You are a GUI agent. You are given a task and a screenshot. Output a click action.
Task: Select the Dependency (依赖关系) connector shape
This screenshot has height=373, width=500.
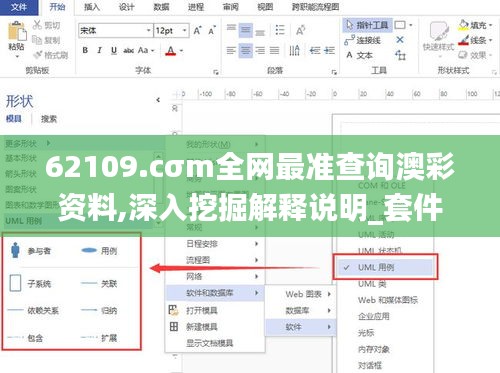point(33,311)
